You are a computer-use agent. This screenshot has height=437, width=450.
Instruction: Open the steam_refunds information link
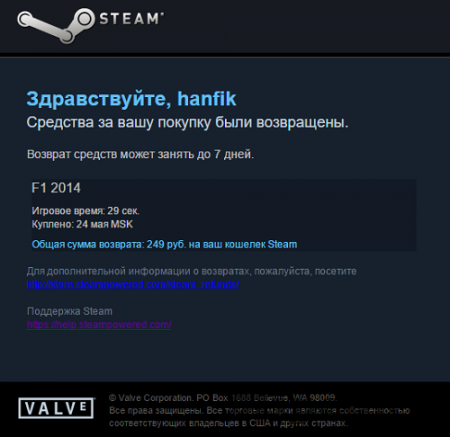pos(133,285)
